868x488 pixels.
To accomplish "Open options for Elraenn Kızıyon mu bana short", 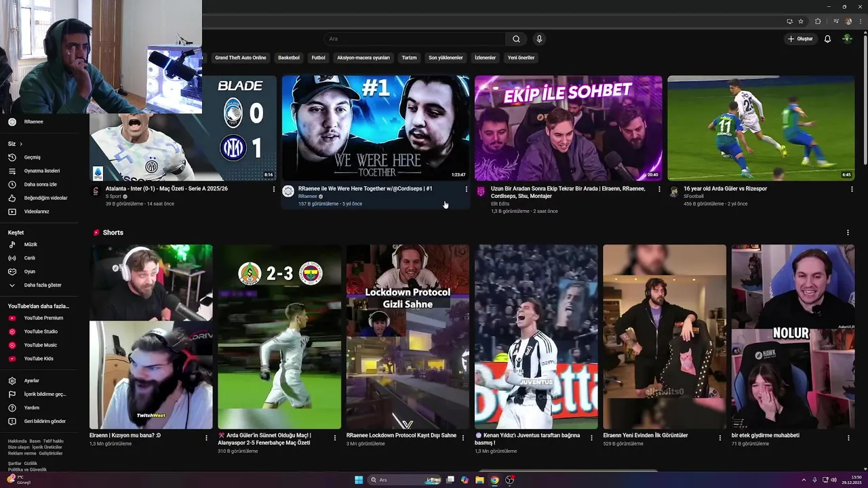I will point(206,438).
